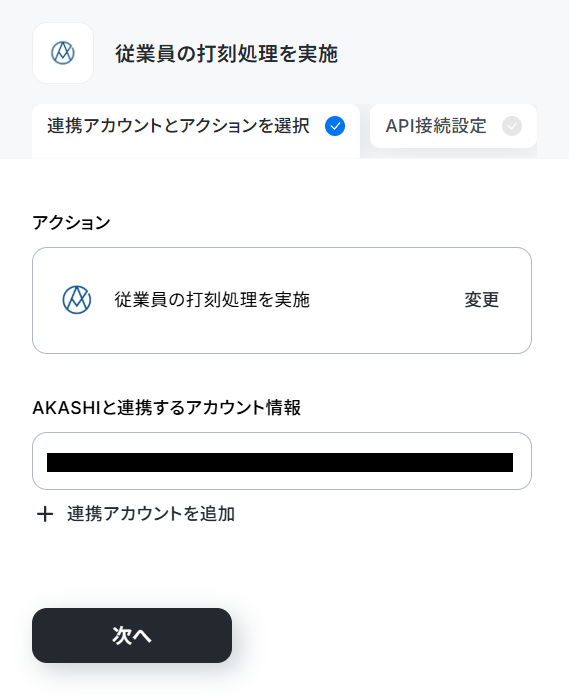569x700 pixels.
Task: Click the plus icon beside 連携アカウントを追加
Action: (45, 514)
